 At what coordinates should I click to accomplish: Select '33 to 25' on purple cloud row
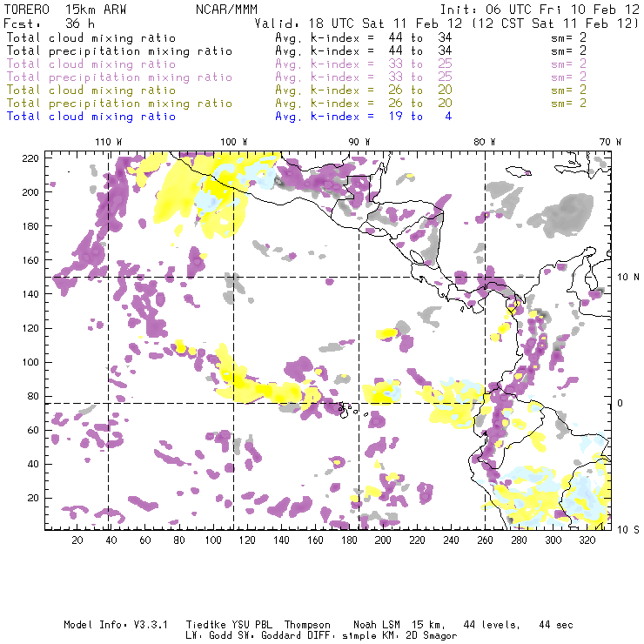(420, 64)
